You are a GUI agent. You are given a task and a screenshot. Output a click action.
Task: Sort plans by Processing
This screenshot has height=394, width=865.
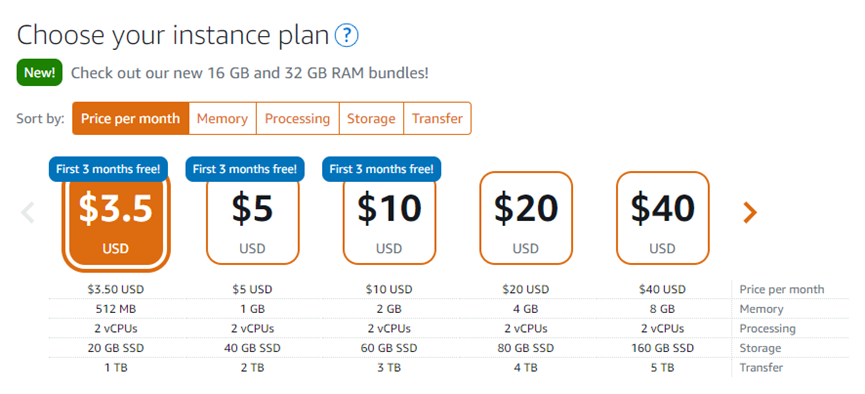(297, 118)
